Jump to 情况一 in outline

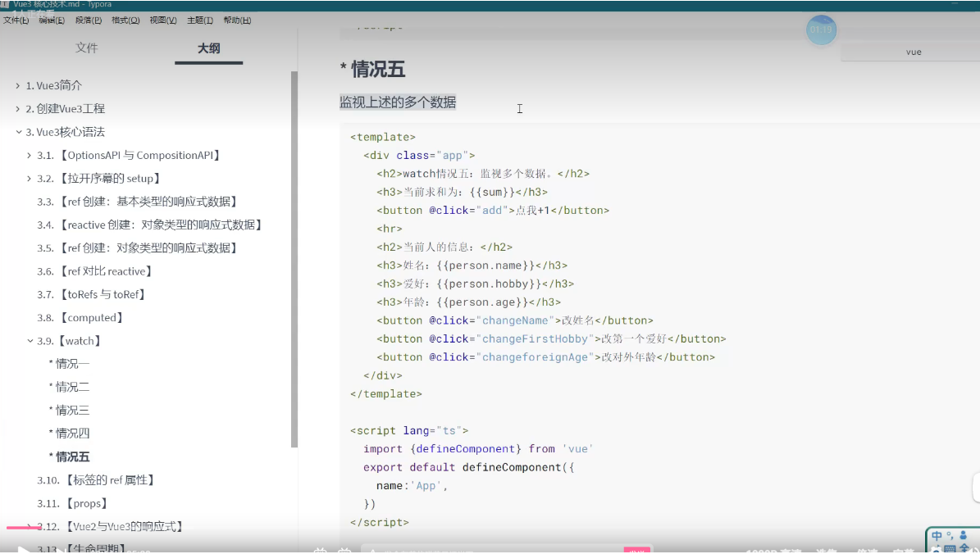pos(70,364)
